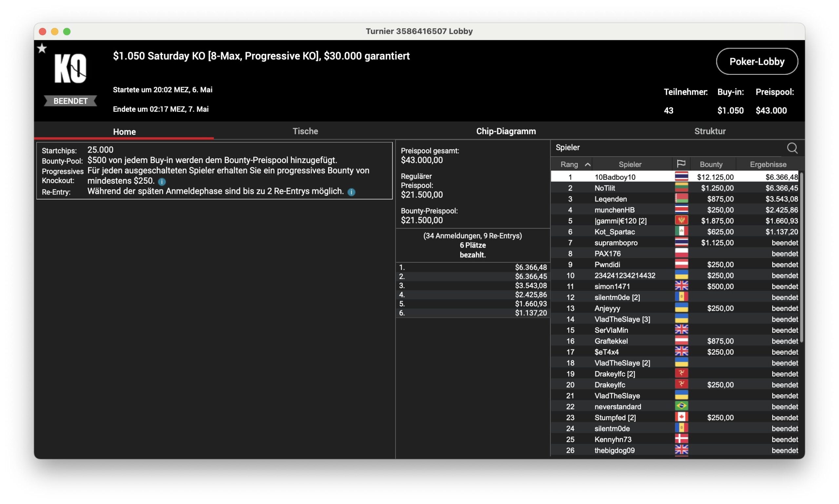
Task: Click the flag column header icon
Action: coord(681,164)
